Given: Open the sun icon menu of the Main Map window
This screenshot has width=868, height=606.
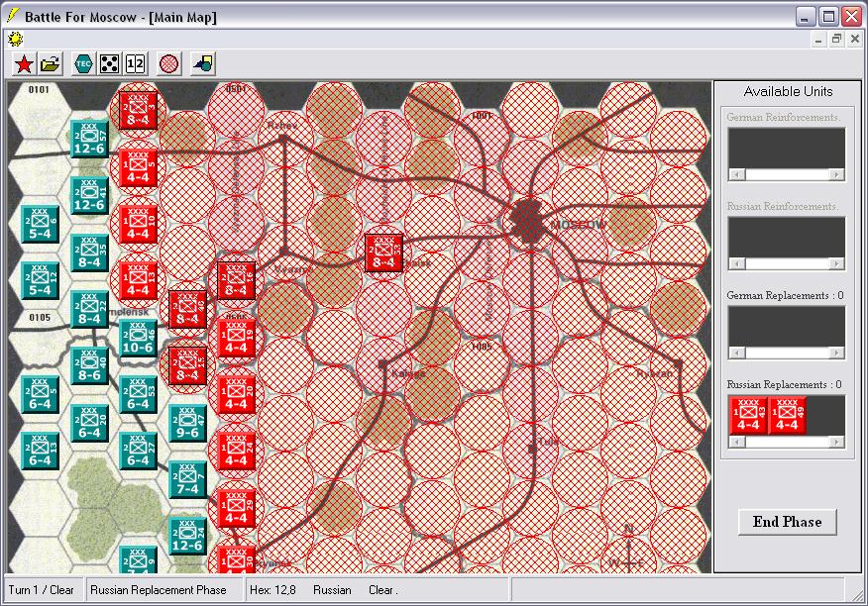Looking at the screenshot, I should pos(15,39).
